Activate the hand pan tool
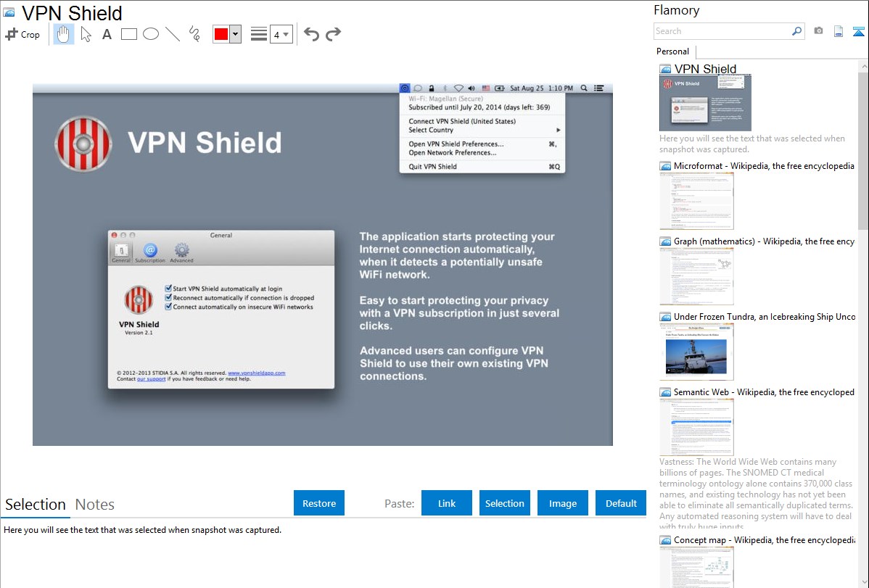Screen dimensions: 869x588 point(64,34)
